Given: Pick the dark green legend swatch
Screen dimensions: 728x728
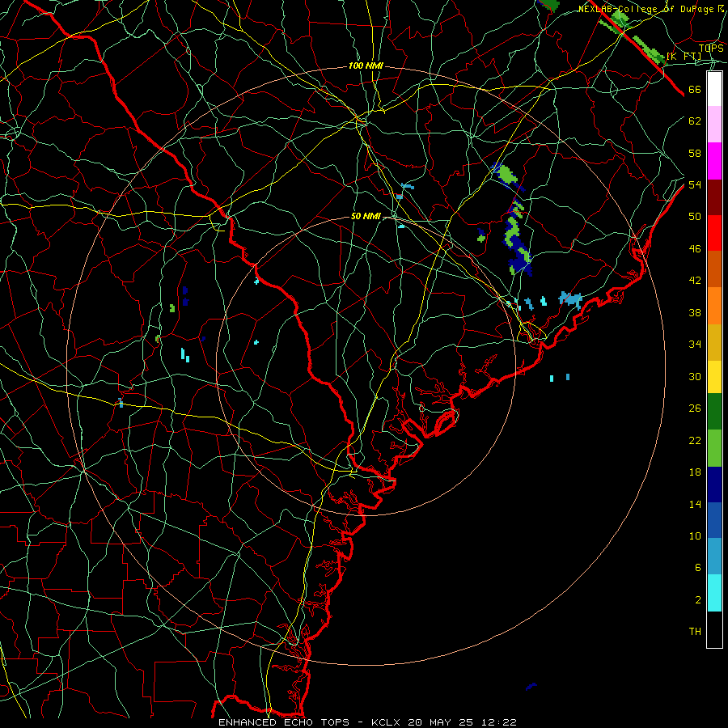Looking at the screenshot, I should coord(714,412).
